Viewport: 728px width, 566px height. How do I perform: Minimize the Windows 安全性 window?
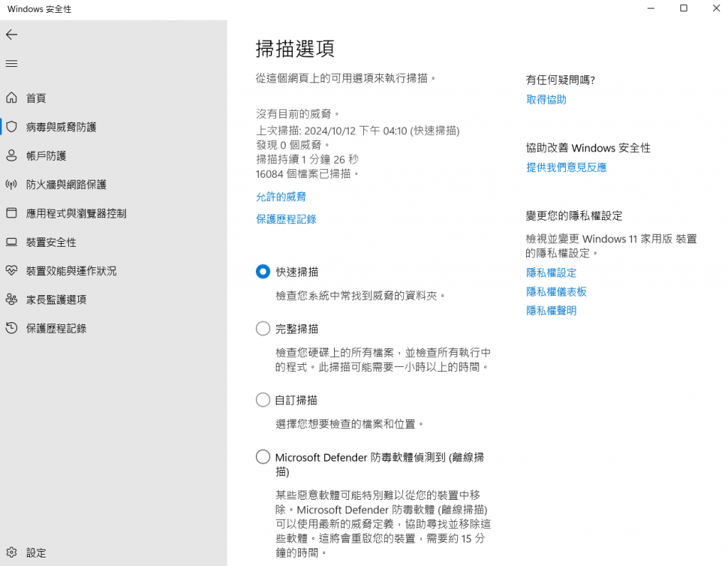click(x=651, y=8)
